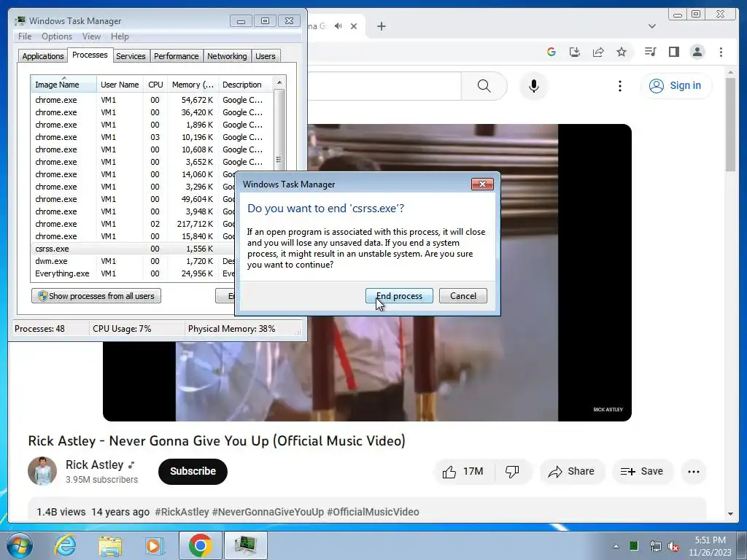The height and width of the screenshot is (560, 747).
Task: Click the YouTube Sign in button
Action: 676,86
